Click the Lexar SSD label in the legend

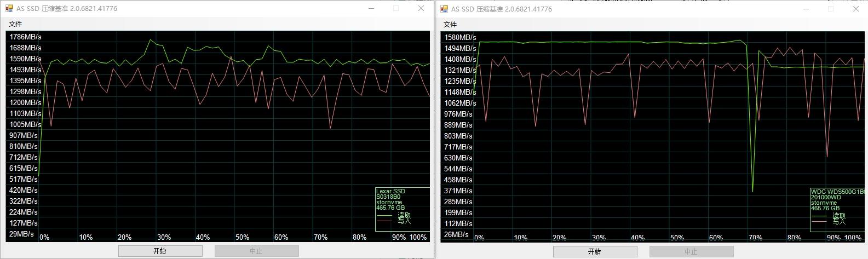(390, 192)
